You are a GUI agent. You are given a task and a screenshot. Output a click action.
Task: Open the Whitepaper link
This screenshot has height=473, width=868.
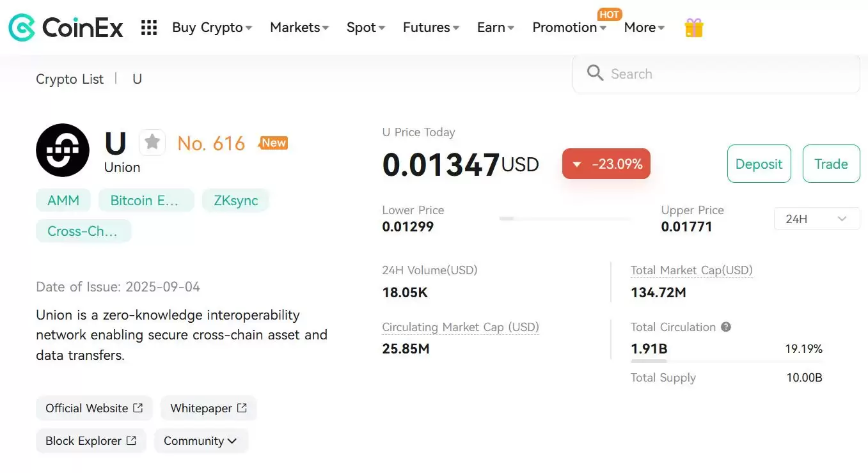click(x=209, y=408)
